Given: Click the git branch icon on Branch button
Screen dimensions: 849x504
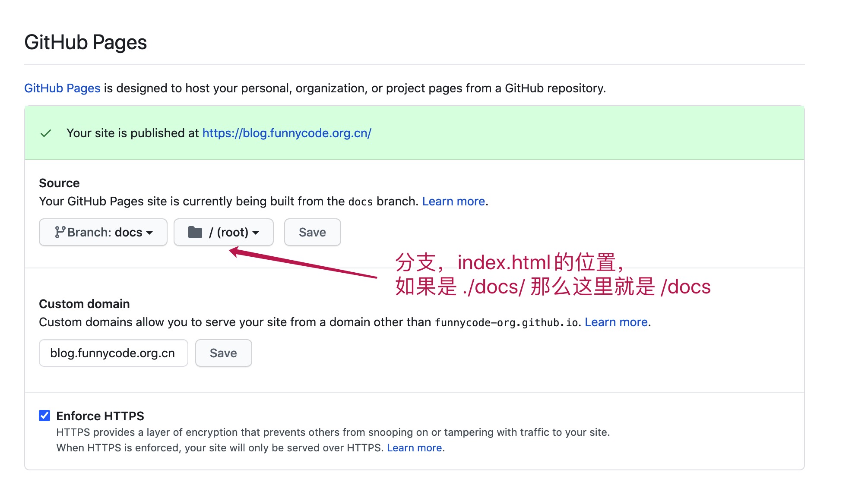Looking at the screenshot, I should coord(60,232).
